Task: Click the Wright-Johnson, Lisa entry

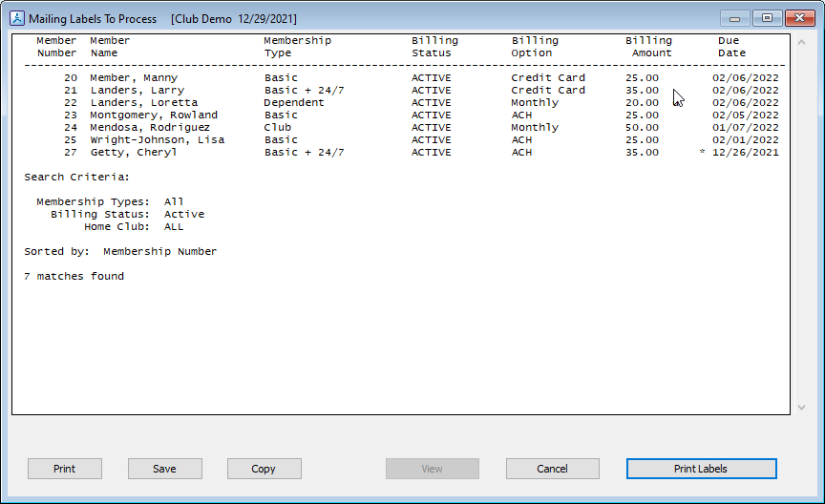Action: click(157, 140)
